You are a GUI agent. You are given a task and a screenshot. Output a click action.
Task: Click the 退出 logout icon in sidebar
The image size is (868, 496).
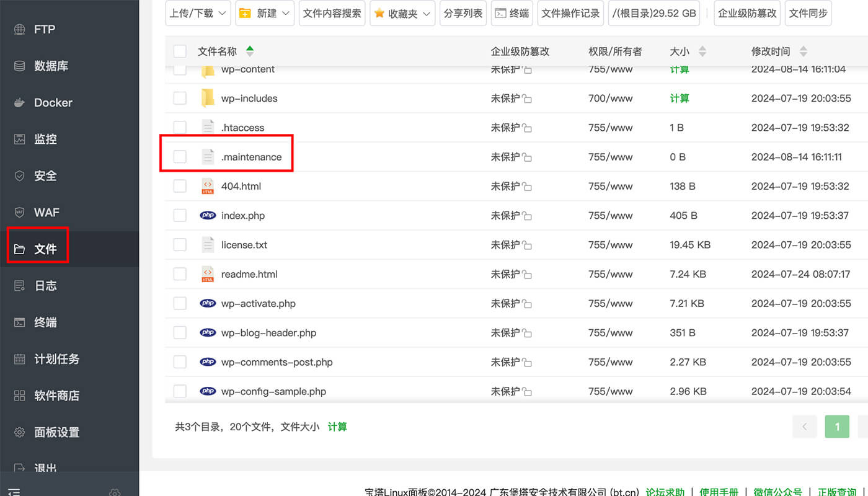19,468
